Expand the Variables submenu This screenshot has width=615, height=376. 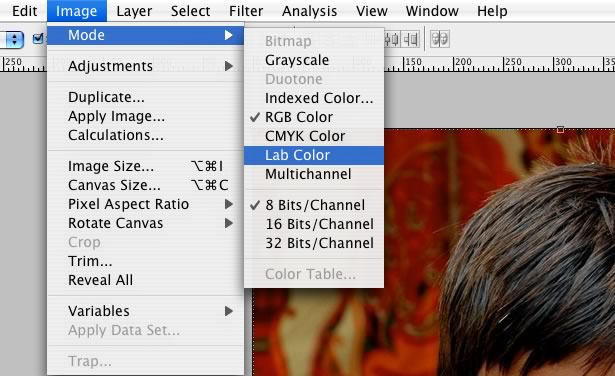146,311
